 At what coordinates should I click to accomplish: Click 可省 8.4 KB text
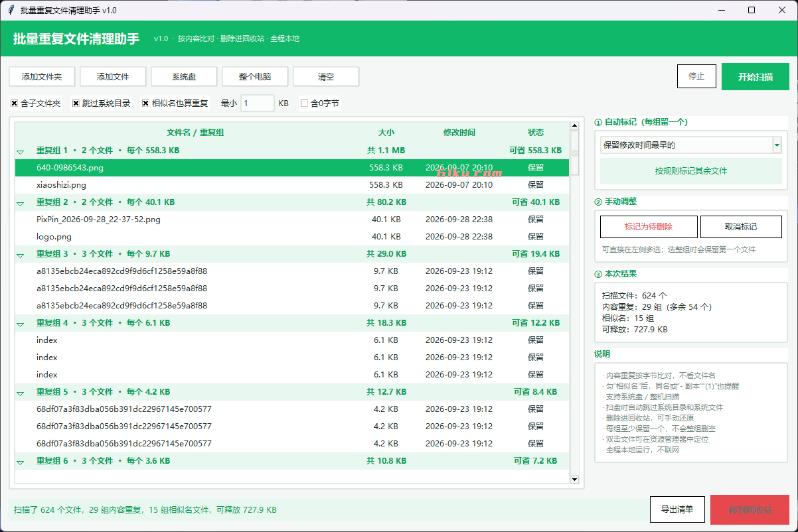click(x=536, y=392)
